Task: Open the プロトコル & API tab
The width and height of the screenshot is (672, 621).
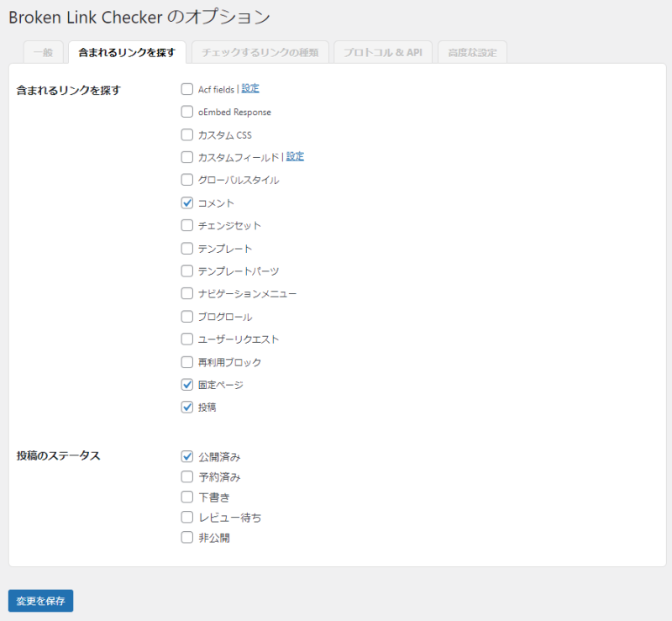Action: point(383,52)
